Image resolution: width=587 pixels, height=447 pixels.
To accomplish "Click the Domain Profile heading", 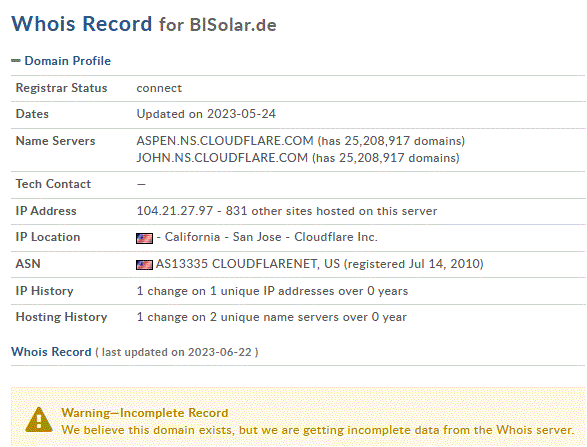I will [x=67, y=61].
